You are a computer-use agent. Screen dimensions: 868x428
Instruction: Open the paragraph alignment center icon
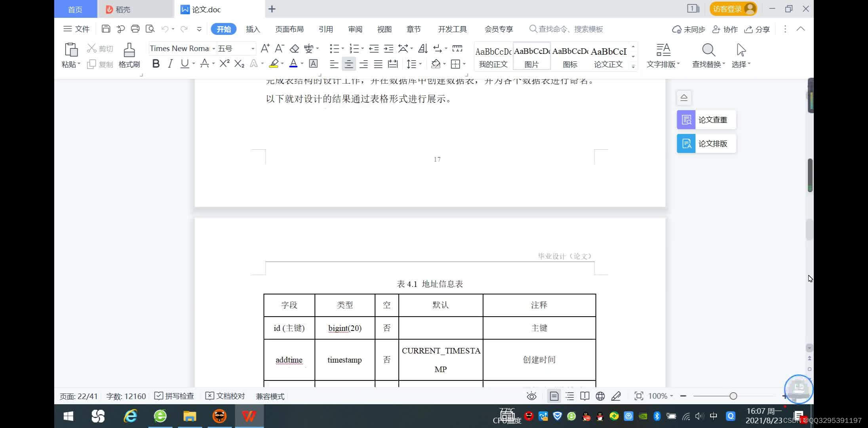(348, 64)
